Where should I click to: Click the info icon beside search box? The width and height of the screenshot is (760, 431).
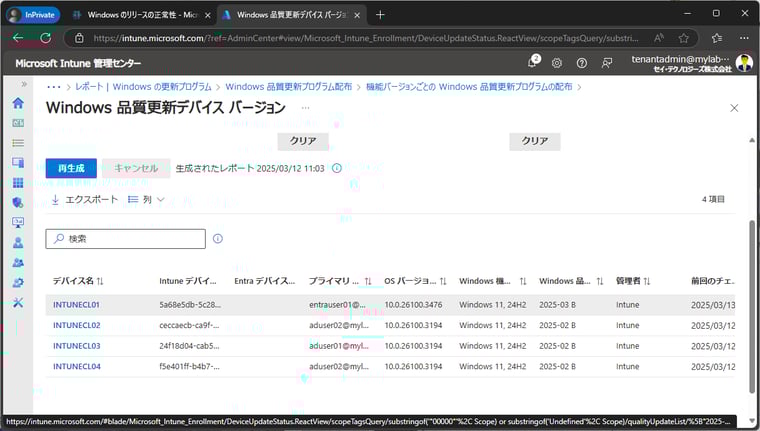[x=218, y=239]
